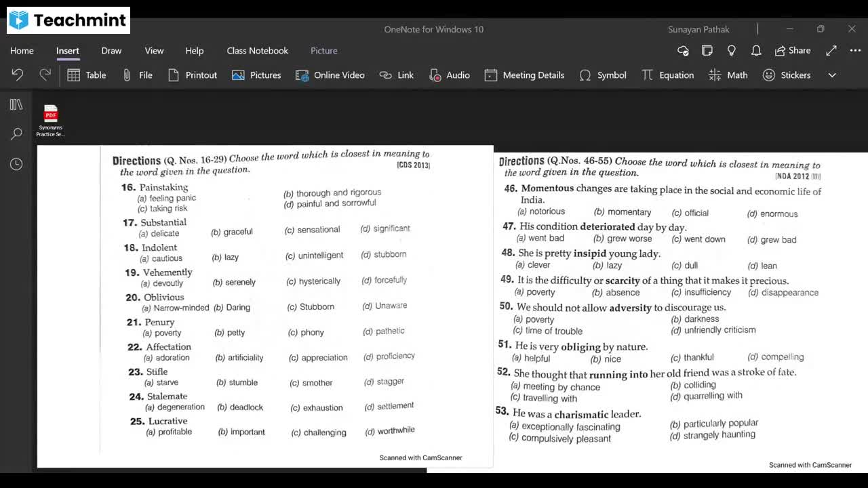Open the more options ellipsis
This screenshot has height=488, width=868.
pos(856,51)
